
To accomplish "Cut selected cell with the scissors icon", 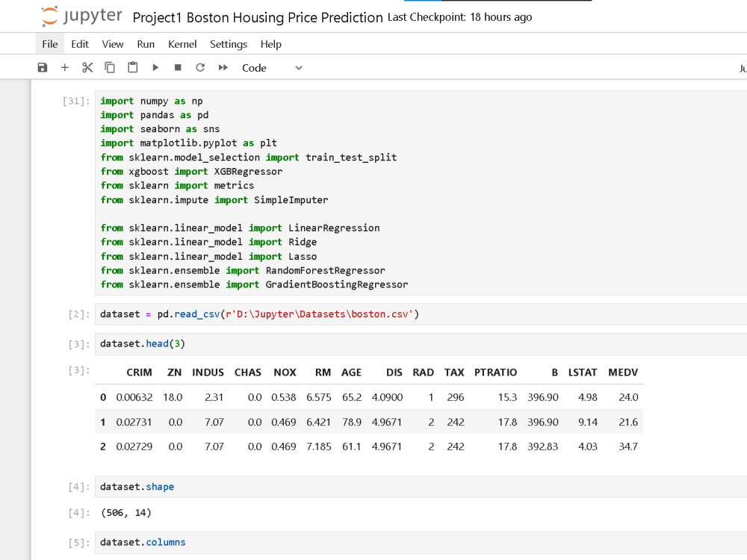I will 87,68.
